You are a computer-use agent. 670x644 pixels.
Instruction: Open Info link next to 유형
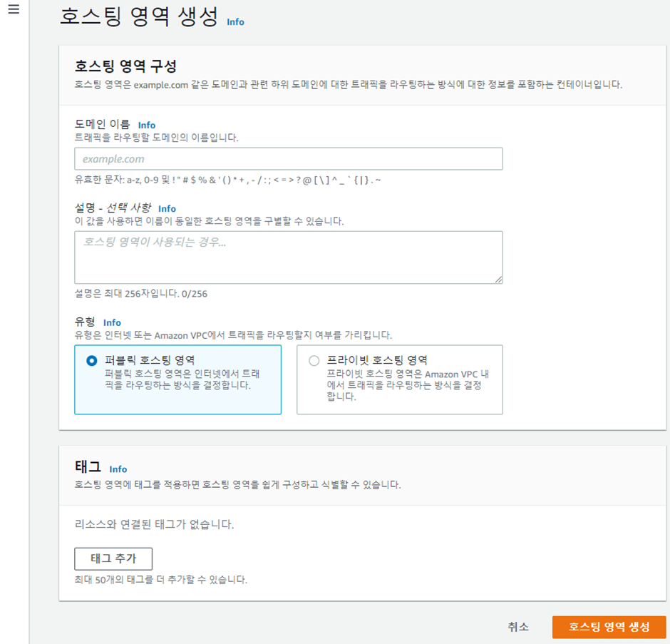[x=112, y=322]
